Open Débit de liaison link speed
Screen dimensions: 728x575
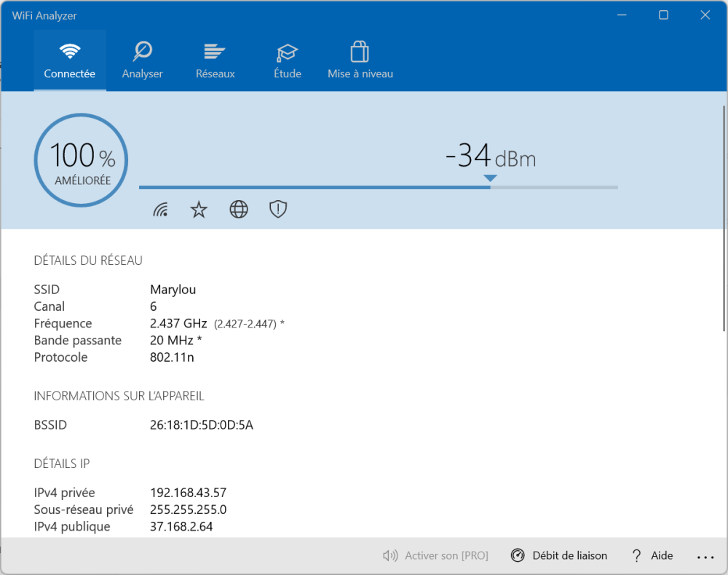[x=559, y=556]
